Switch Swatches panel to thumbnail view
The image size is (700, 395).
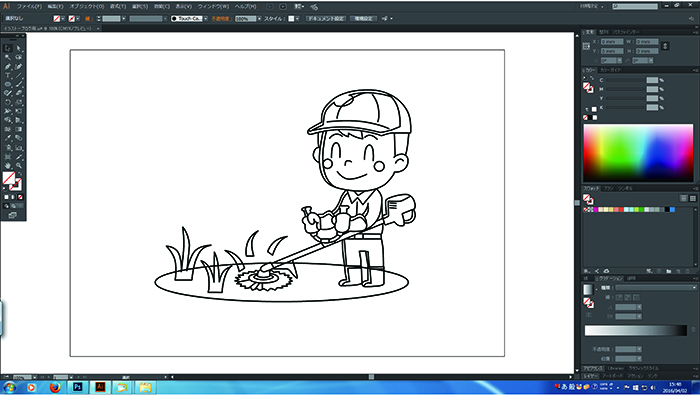click(x=693, y=198)
